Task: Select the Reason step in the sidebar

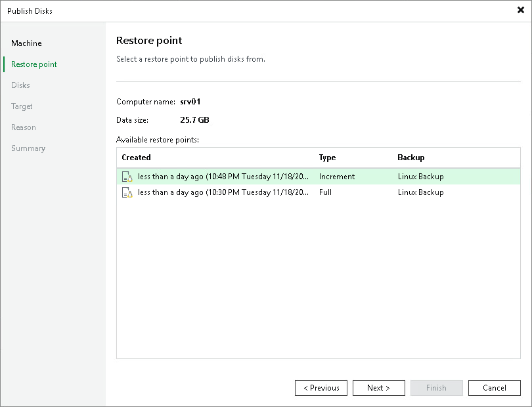Action: click(x=24, y=127)
